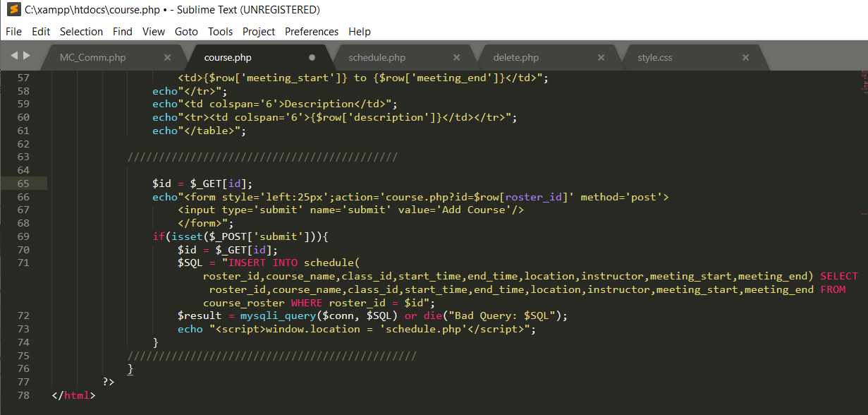The image size is (868, 415).
Task: Open the File menu
Action: coord(13,32)
